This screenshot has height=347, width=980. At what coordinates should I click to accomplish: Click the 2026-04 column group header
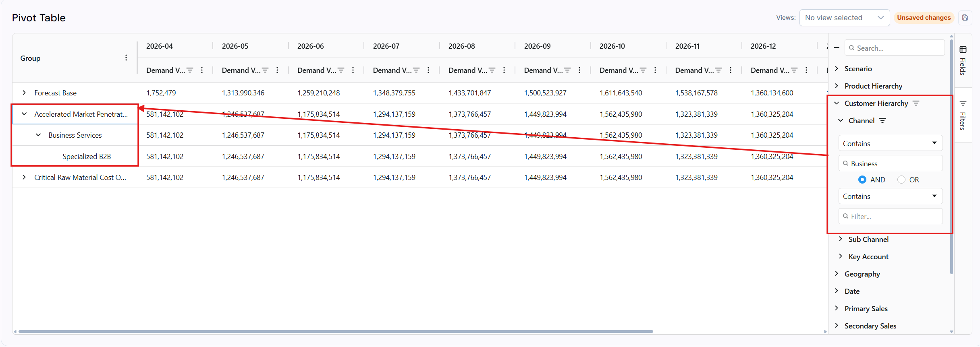pos(160,46)
